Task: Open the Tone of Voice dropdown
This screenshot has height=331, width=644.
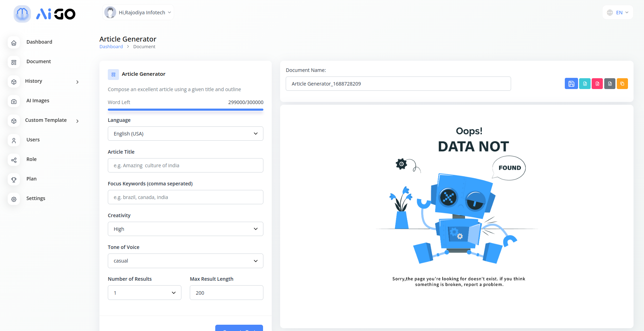Action: click(185, 261)
